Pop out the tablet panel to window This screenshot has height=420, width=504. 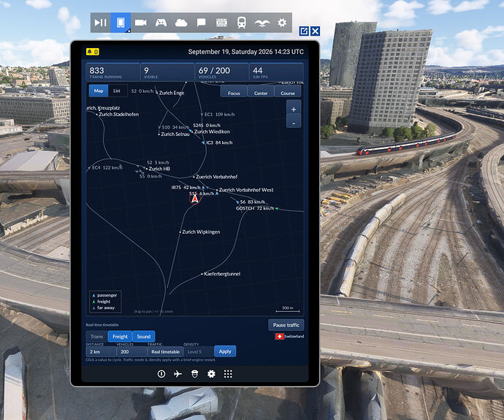coord(304,31)
